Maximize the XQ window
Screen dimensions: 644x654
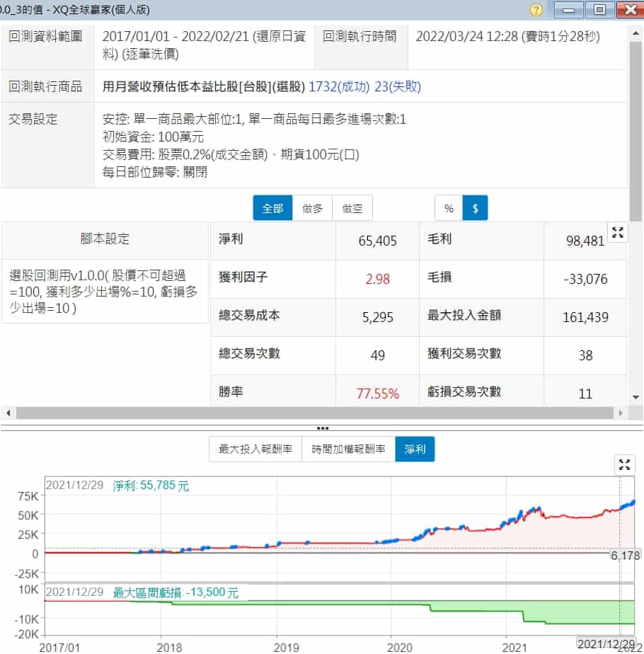click(x=599, y=10)
